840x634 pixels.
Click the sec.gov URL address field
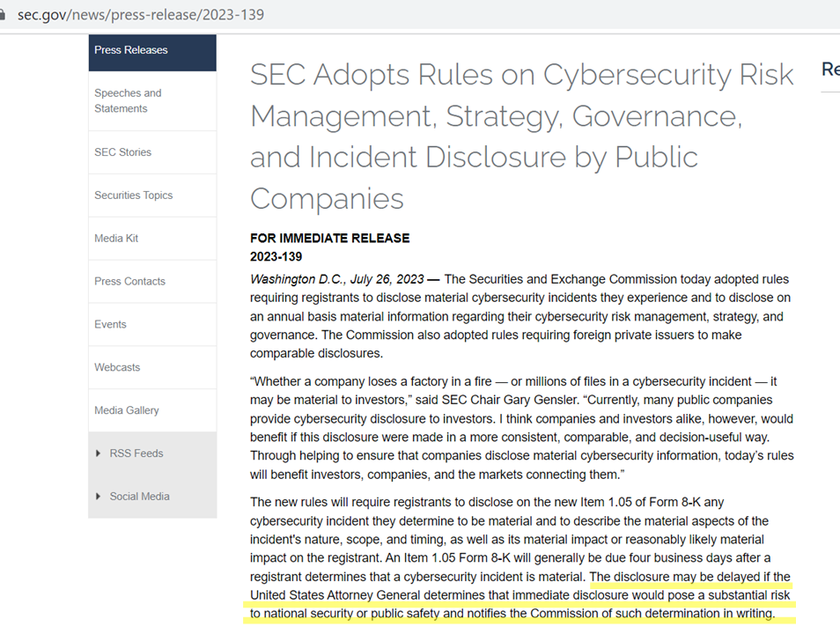point(141,15)
